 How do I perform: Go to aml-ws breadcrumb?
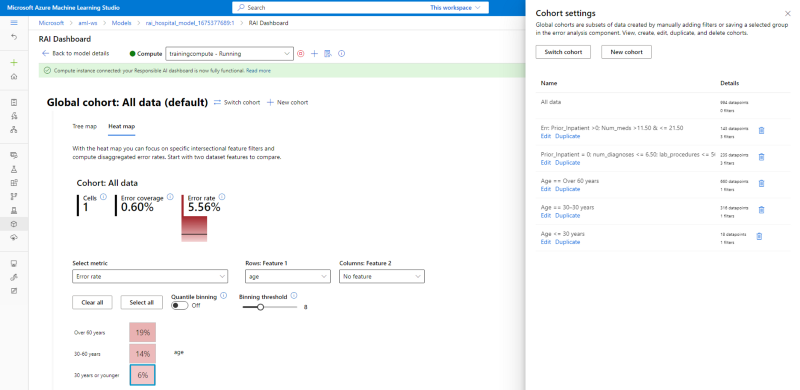click(88, 23)
